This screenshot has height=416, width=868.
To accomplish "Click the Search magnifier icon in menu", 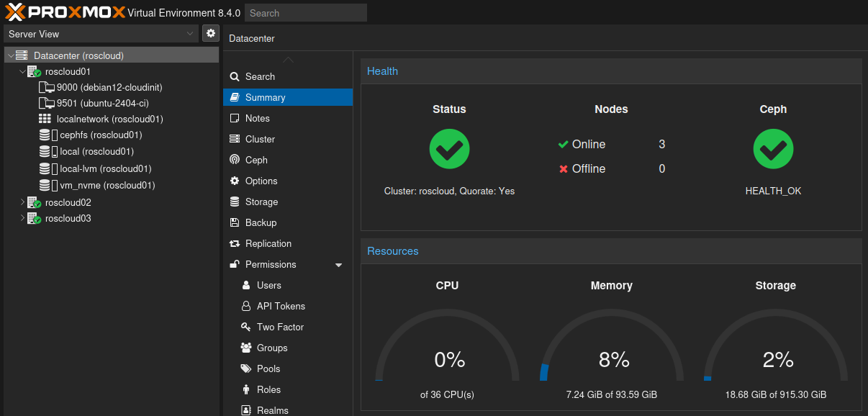I will tap(234, 76).
